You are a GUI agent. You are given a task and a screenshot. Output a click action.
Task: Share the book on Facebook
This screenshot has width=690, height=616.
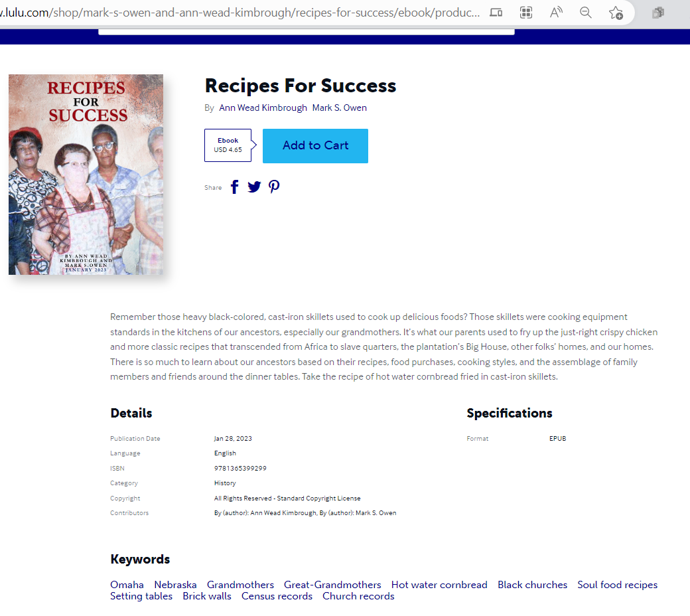(235, 187)
